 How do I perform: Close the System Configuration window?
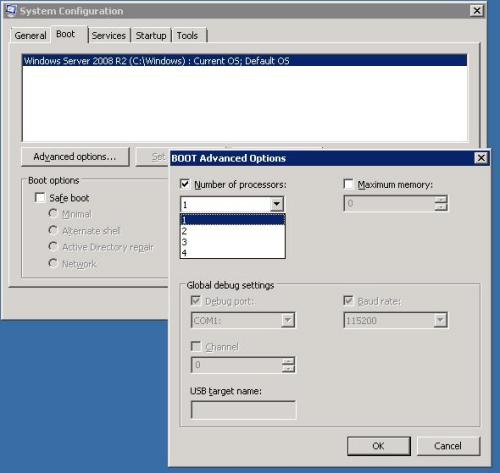click(x=477, y=11)
